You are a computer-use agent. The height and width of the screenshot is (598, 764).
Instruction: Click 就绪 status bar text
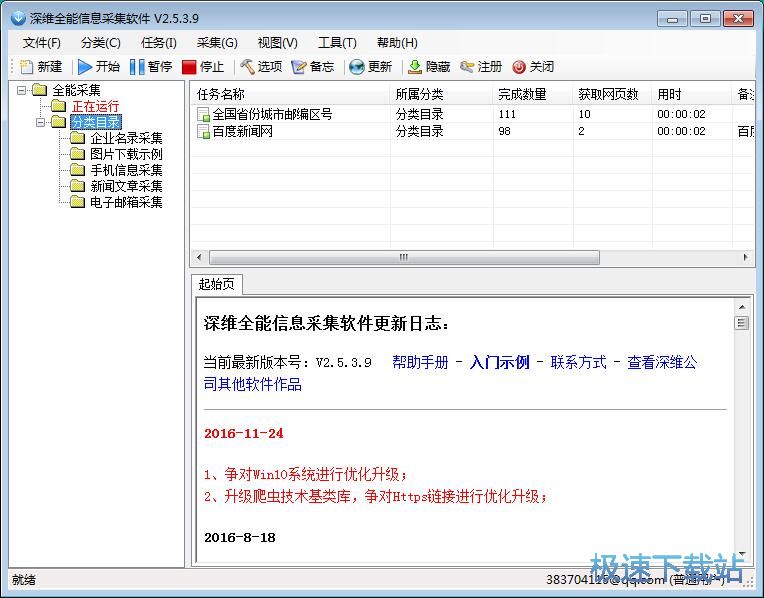point(23,579)
